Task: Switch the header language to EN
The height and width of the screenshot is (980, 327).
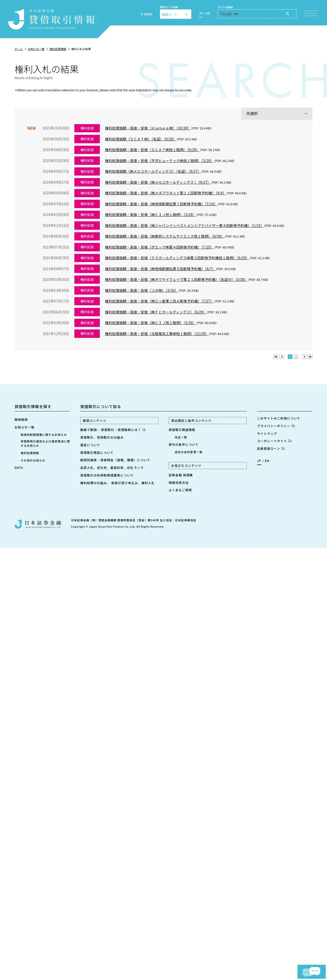Action: coord(208,13)
